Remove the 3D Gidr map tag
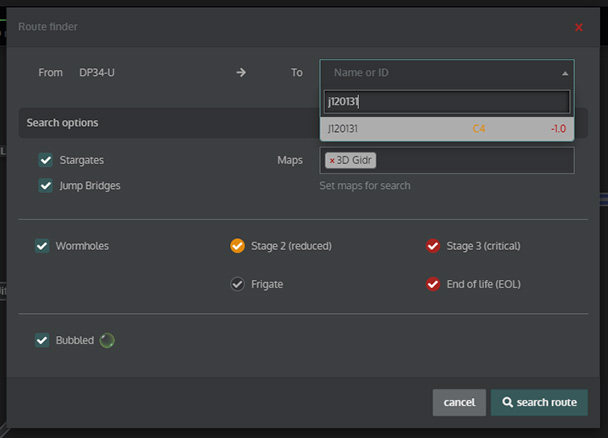The image size is (608, 438). coord(332,160)
